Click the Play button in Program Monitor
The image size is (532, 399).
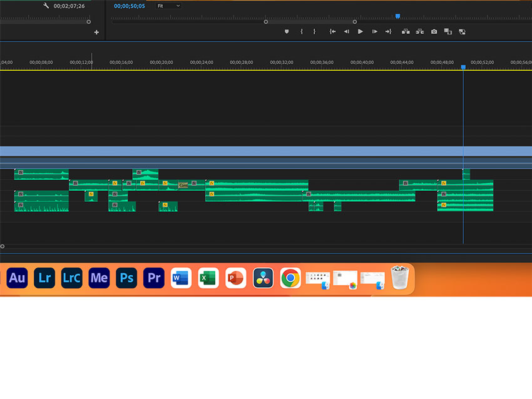(361, 31)
